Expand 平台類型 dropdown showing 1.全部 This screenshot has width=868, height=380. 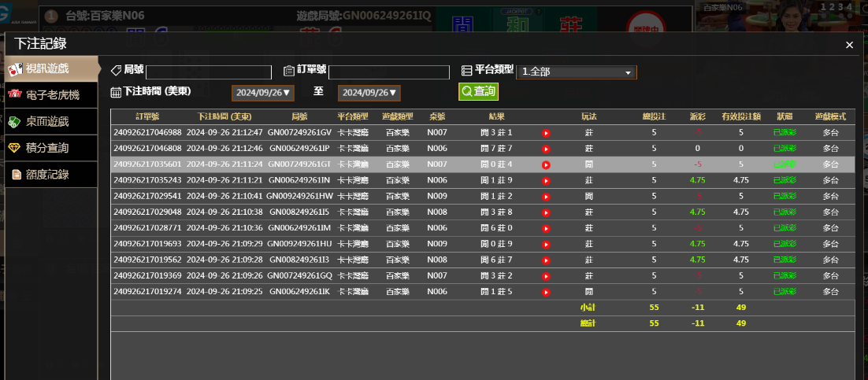pos(576,72)
